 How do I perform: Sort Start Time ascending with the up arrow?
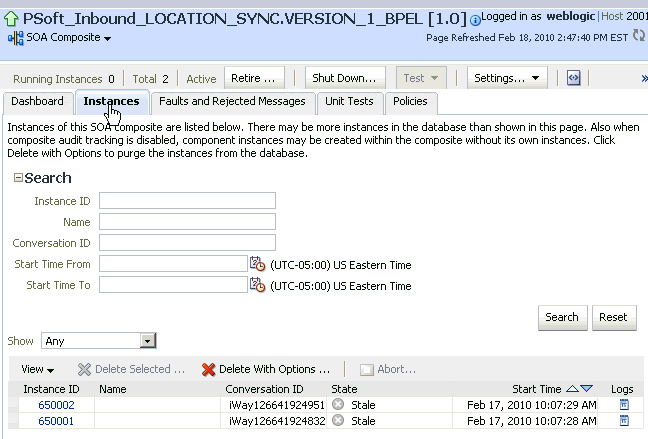click(572, 389)
